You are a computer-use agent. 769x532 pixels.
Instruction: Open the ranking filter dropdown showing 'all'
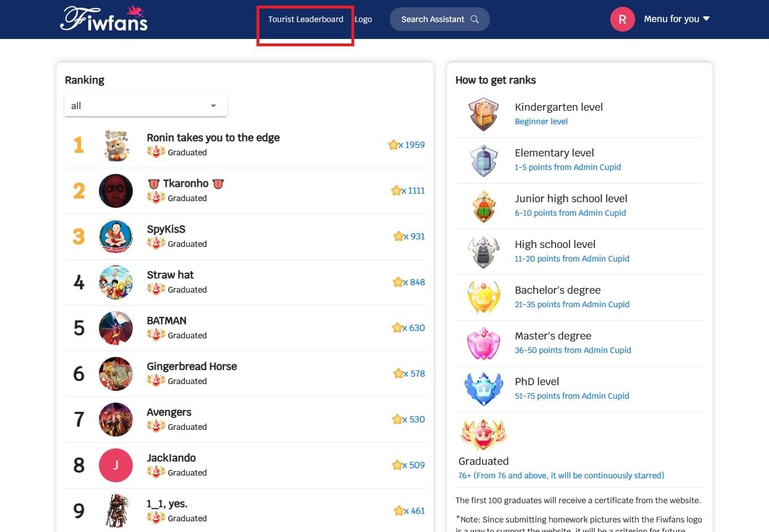[145, 106]
